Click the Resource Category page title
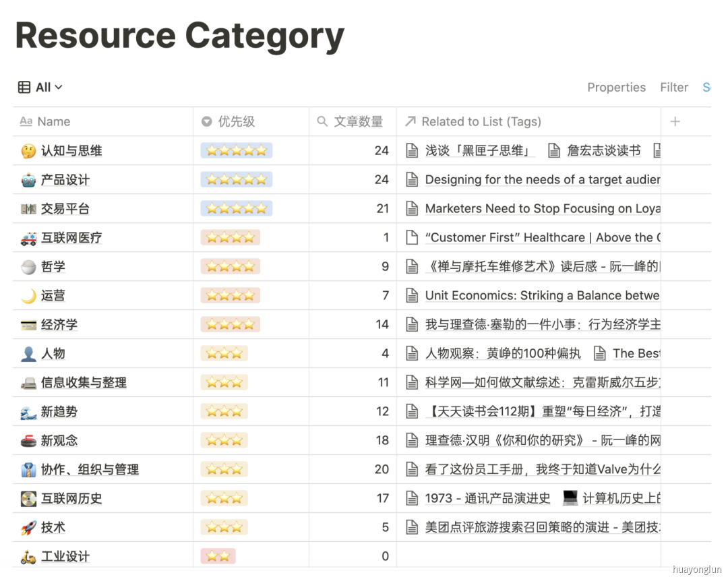Image resolution: width=728 pixels, height=581 pixels. coord(180,36)
